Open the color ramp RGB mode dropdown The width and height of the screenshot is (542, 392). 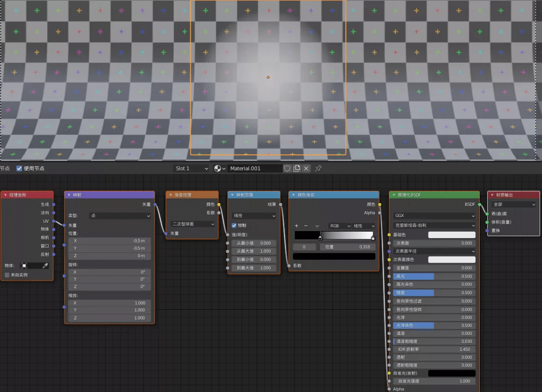[x=340, y=226]
